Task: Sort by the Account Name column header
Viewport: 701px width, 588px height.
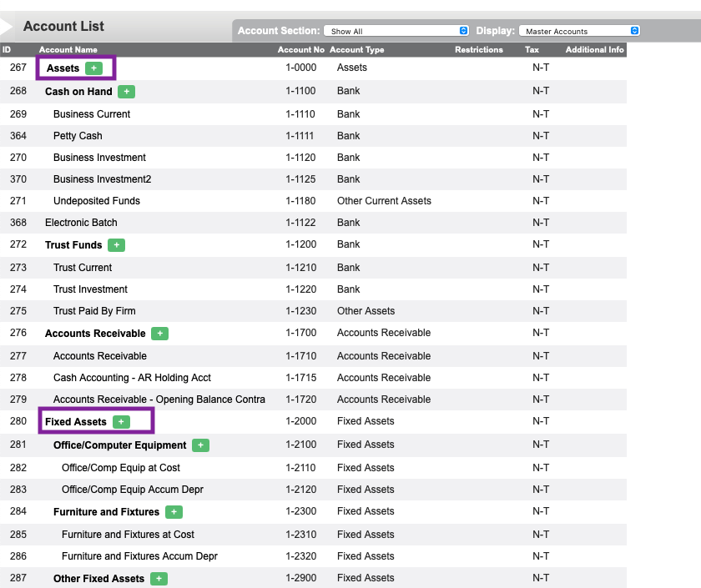Action: pyautogui.click(x=68, y=50)
